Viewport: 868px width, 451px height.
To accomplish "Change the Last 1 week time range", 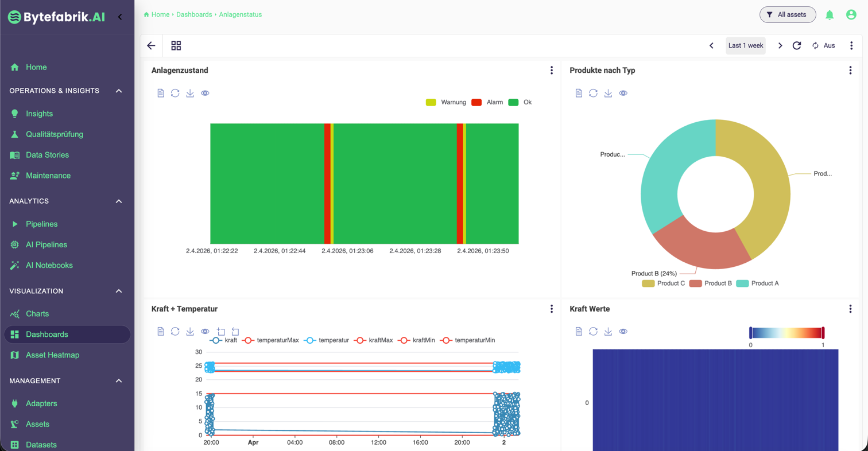I will 745,45.
